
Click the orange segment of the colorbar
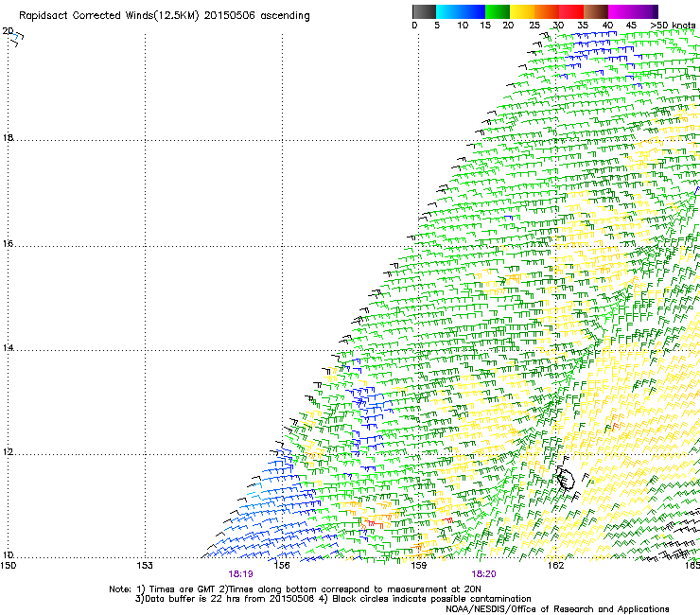tap(547, 11)
